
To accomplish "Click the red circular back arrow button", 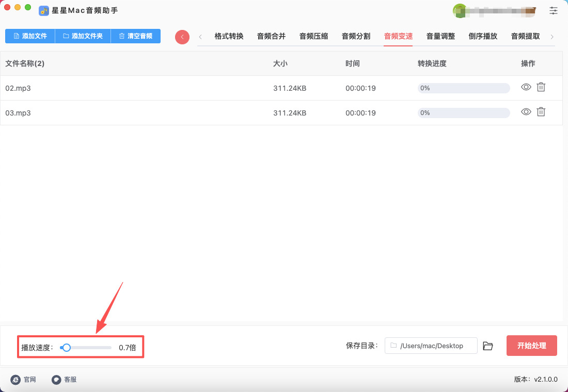I will [x=182, y=37].
